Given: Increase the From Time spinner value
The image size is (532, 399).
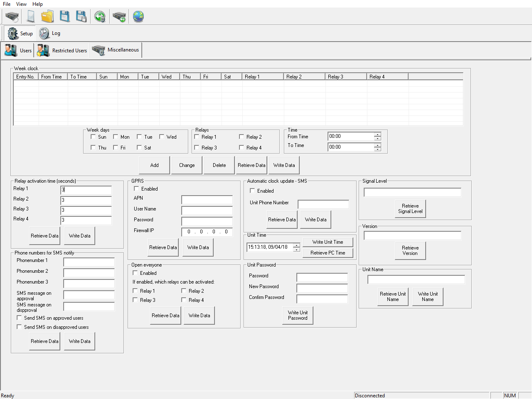Looking at the screenshot, I should click(377, 135).
